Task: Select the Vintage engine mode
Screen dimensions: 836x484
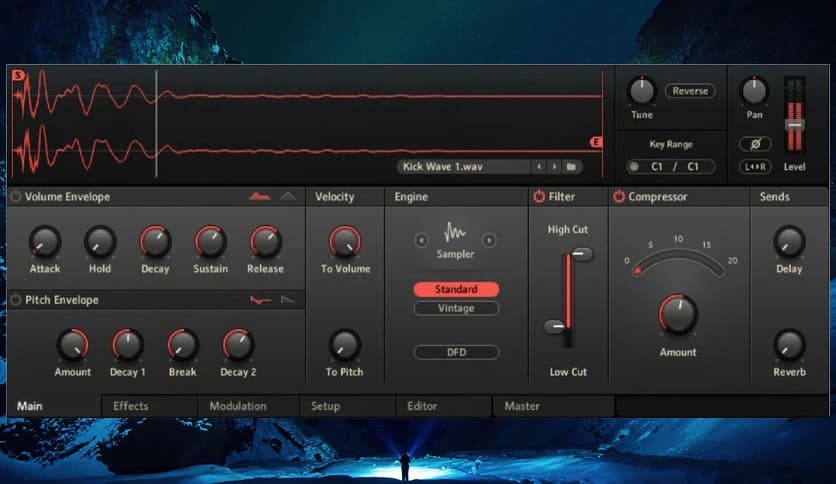Action: coord(456,308)
